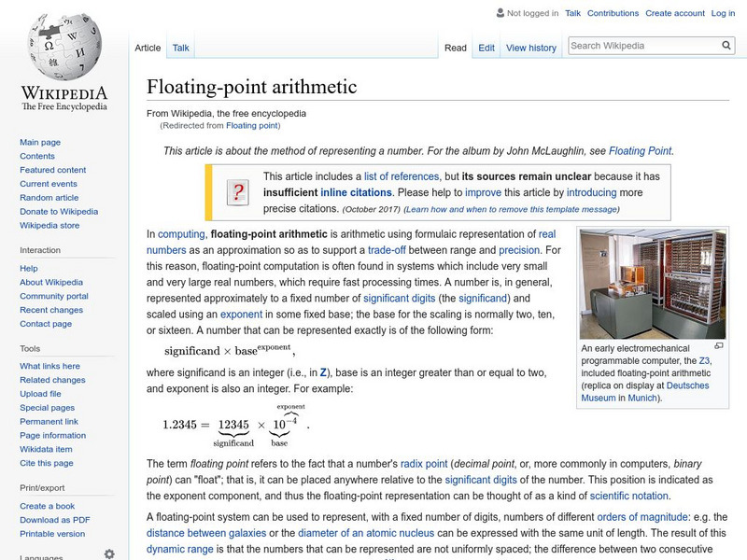Open the Munich link in the caption

pos(641,398)
